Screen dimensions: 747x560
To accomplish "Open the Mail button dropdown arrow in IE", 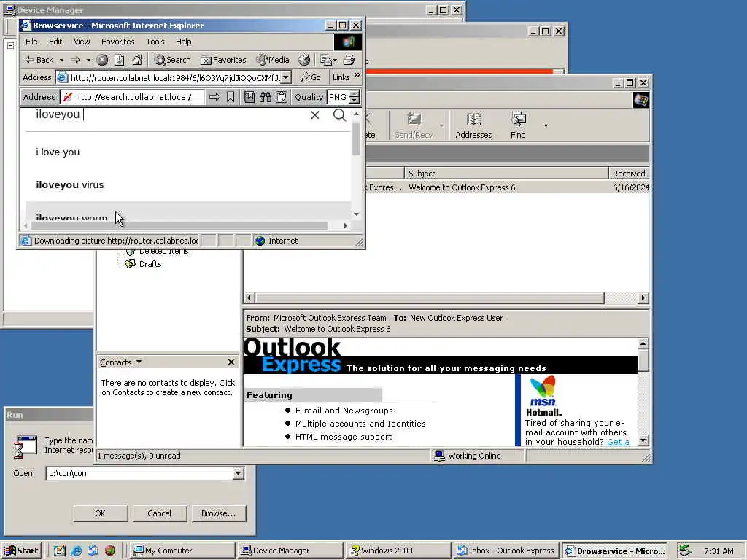I will [335, 60].
